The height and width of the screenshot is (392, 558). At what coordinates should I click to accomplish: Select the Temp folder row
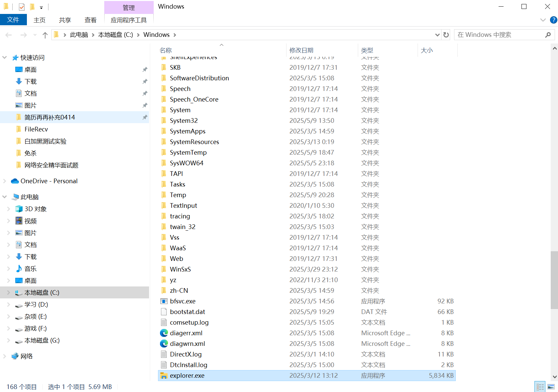[x=307, y=195]
